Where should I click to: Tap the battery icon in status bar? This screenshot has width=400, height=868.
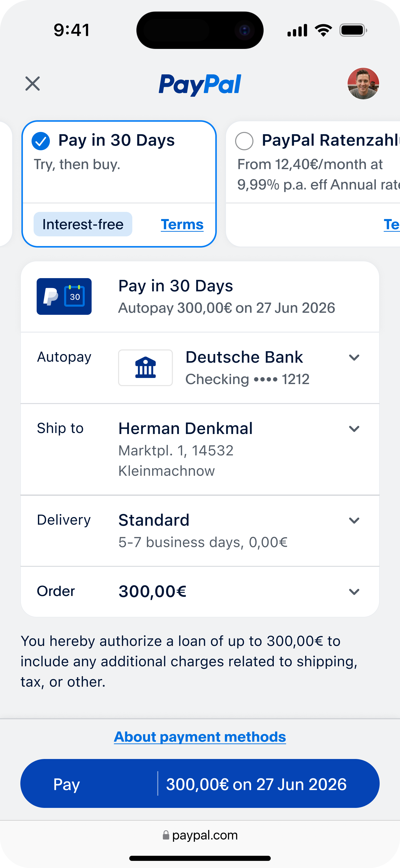coord(353,30)
